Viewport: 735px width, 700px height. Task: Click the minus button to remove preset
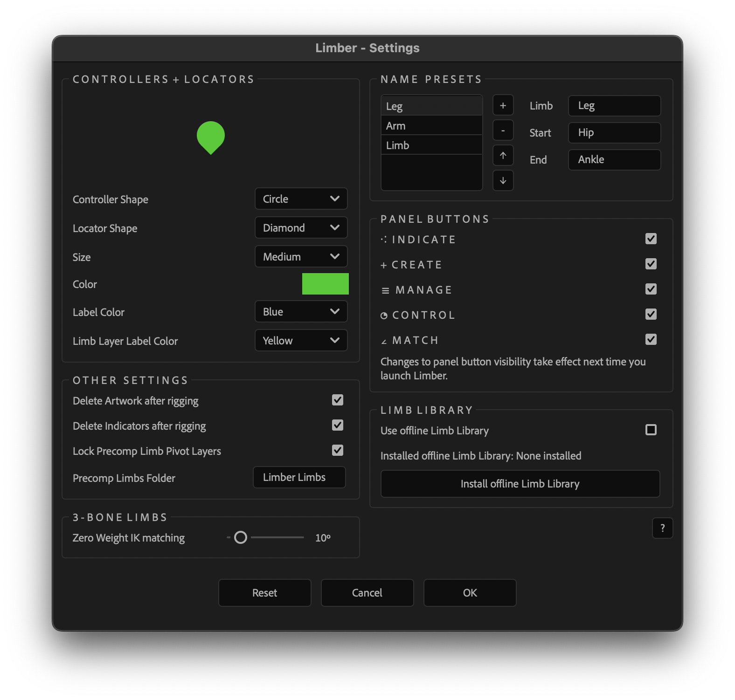[x=503, y=130]
